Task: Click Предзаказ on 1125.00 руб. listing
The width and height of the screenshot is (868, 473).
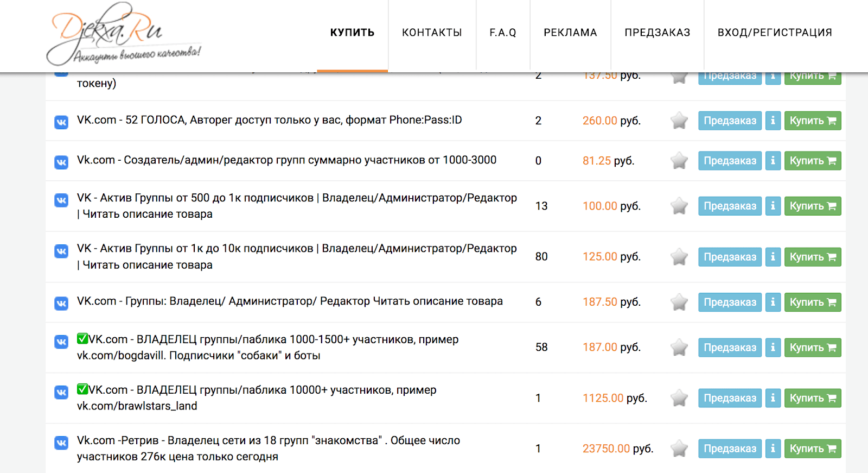Action: 730,398
